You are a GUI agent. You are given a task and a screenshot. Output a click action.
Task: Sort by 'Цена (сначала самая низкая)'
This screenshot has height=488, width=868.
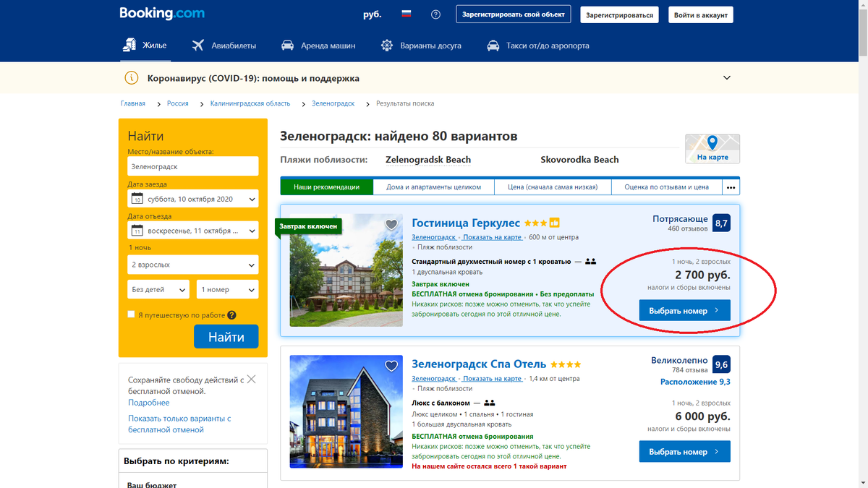click(553, 187)
